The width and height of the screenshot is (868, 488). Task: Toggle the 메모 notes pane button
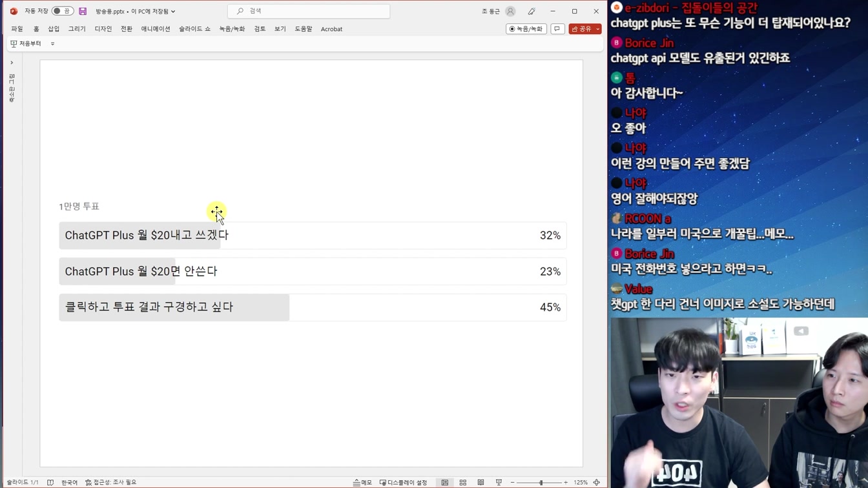pyautogui.click(x=362, y=482)
